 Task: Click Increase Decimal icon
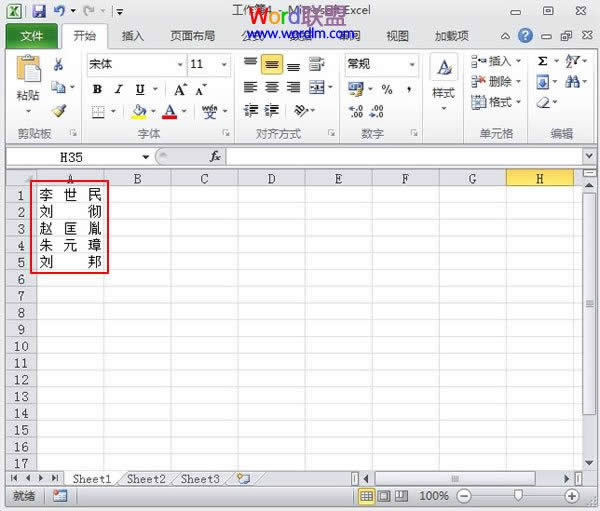(356, 111)
